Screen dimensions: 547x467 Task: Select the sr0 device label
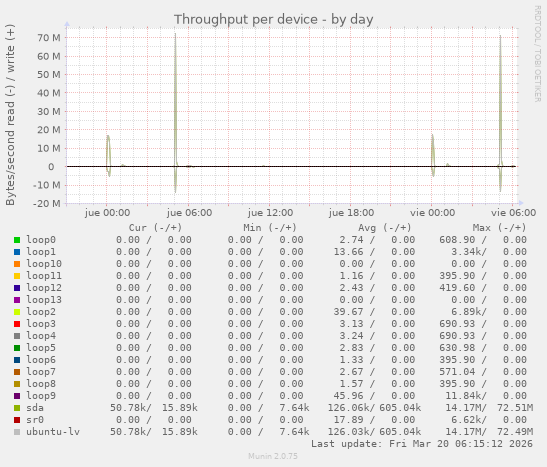pyautogui.click(x=35, y=420)
